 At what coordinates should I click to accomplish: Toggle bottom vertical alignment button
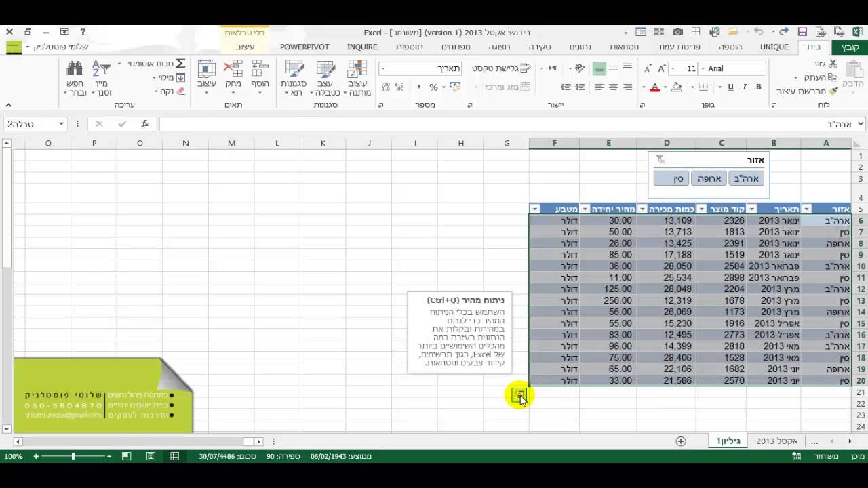[599, 68]
